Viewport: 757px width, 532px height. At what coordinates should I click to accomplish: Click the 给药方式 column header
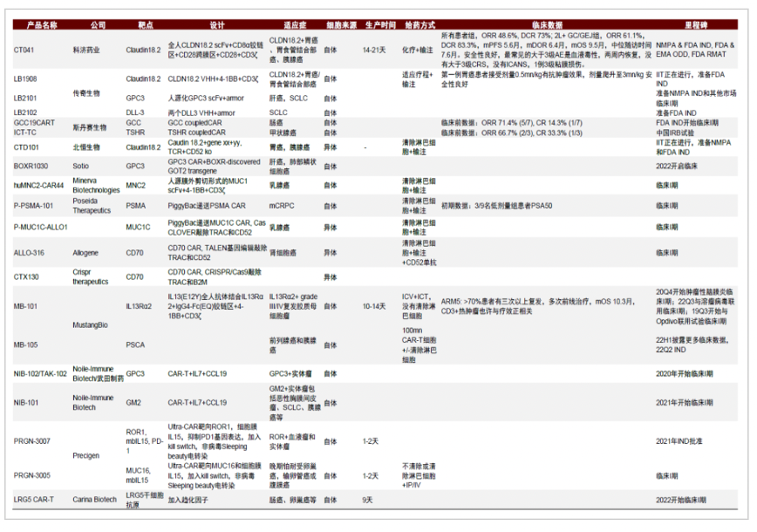point(419,25)
